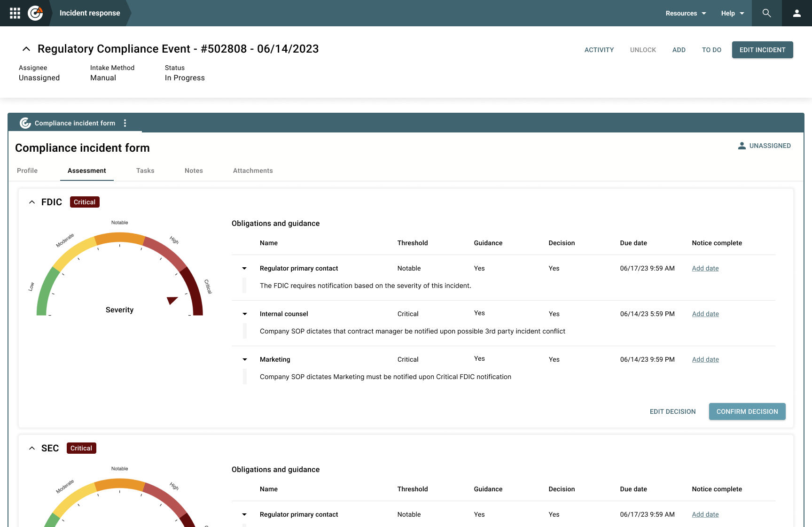Click the Add button in header
Viewport: 812px width, 527px height.
[x=679, y=50]
